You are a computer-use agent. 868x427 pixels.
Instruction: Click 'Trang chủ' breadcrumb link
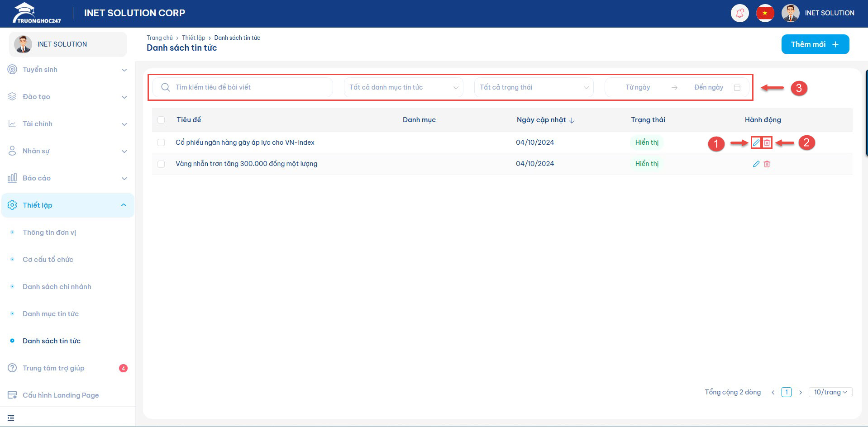pyautogui.click(x=159, y=38)
